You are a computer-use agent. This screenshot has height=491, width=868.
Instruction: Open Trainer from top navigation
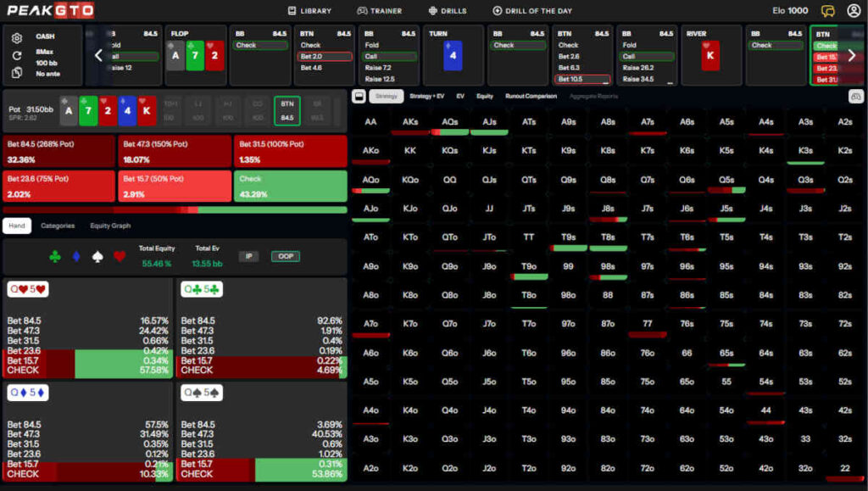click(x=380, y=10)
